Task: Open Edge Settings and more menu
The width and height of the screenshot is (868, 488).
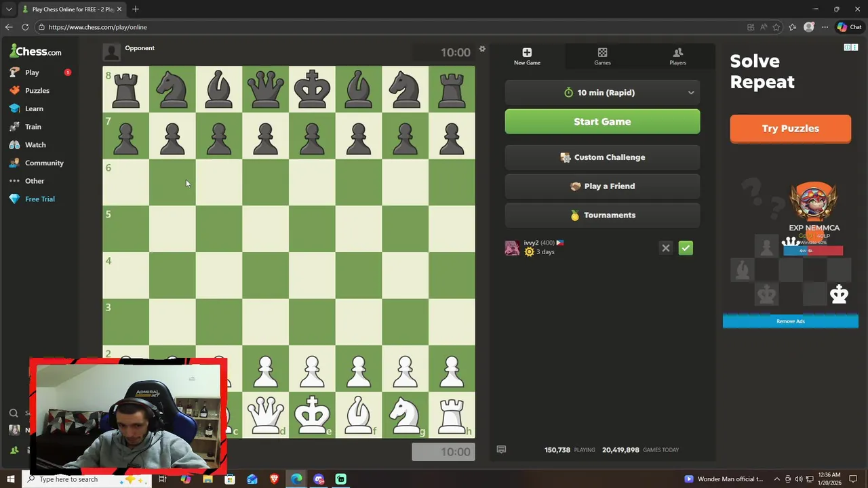Action: click(x=825, y=27)
